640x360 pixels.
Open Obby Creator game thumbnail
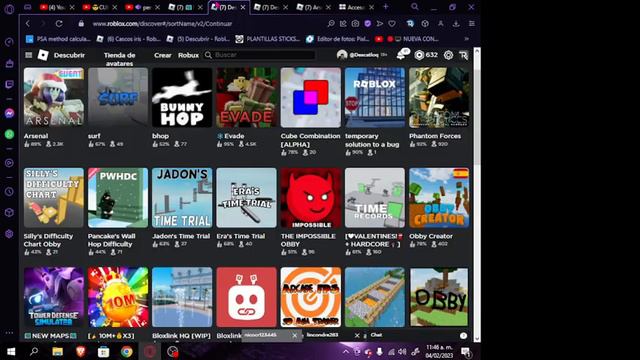(439, 198)
